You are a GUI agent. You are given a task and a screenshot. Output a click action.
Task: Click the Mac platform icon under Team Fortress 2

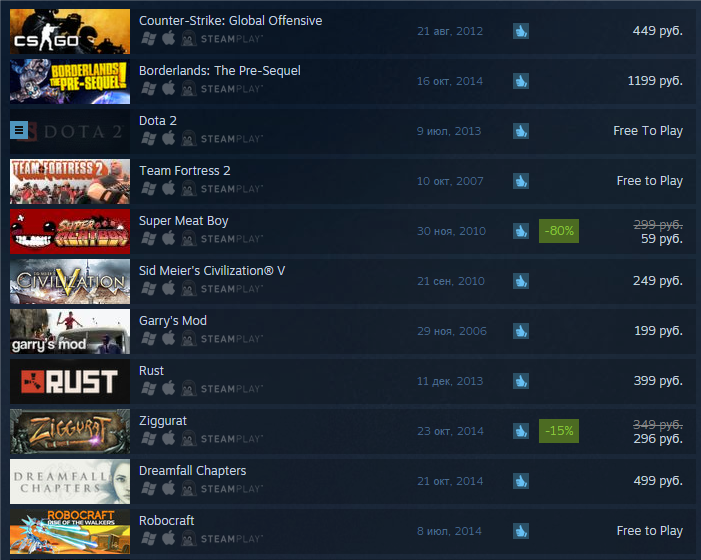pyautogui.click(x=169, y=189)
